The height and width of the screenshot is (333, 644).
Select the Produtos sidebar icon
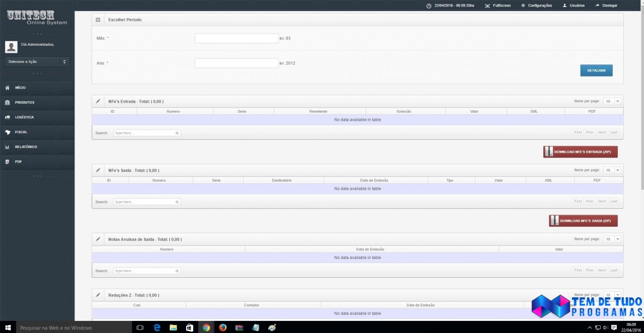(7, 102)
